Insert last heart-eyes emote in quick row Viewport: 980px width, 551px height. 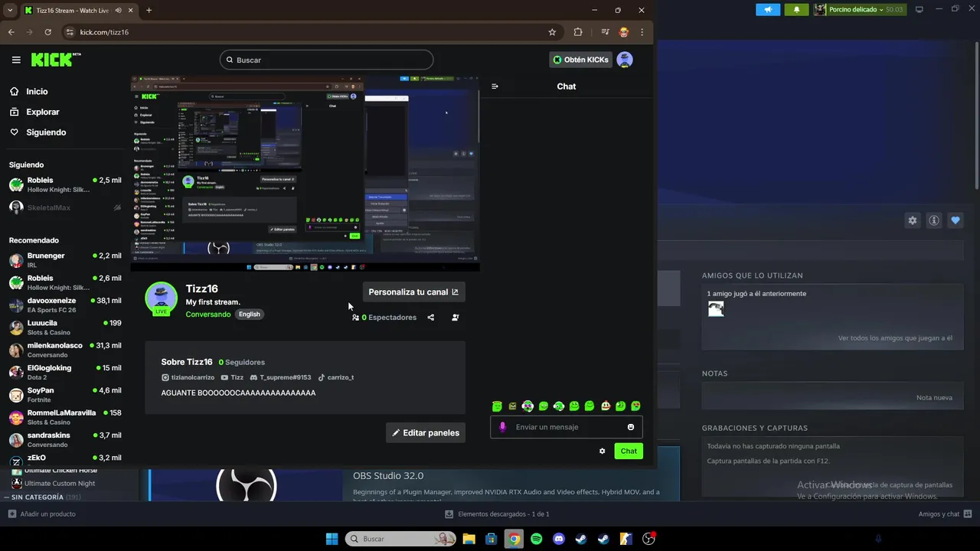(635, 406)
